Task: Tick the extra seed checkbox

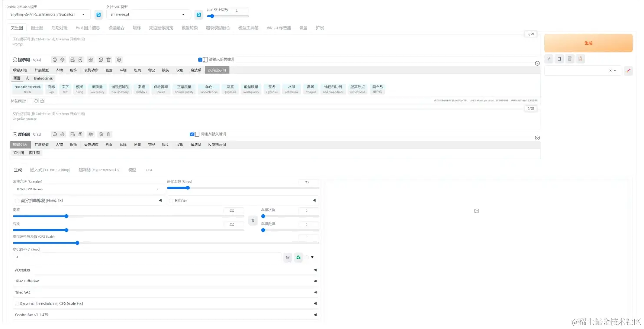Action: [307, 257]
